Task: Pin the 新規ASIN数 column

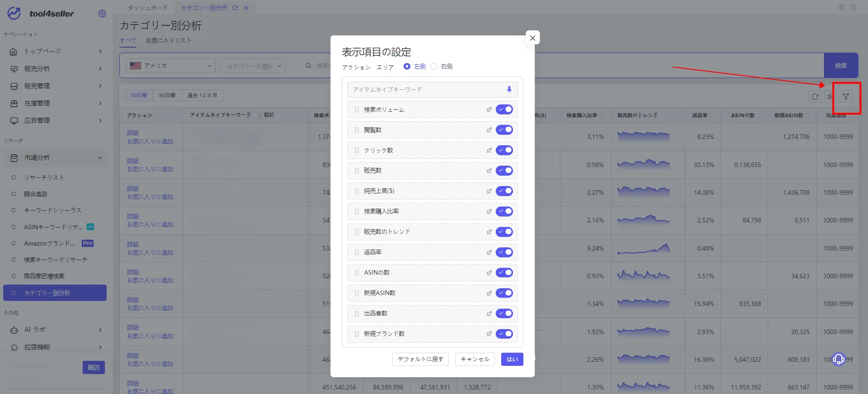Action: [x=489, y=293]
